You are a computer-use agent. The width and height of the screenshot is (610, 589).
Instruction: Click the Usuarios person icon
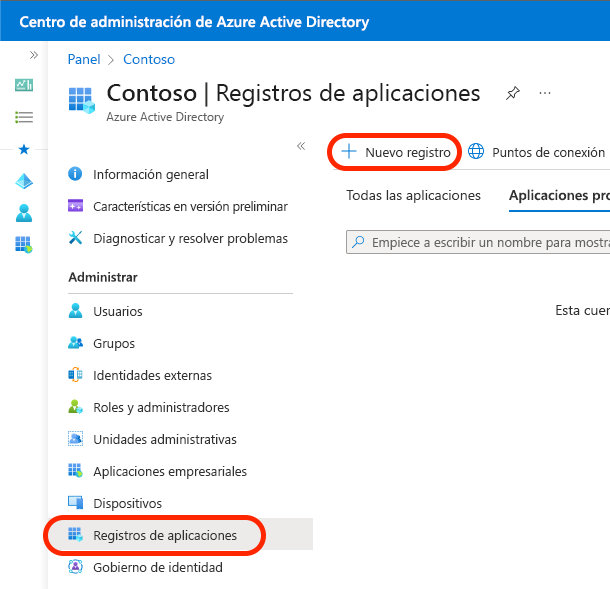click(75, 310)
